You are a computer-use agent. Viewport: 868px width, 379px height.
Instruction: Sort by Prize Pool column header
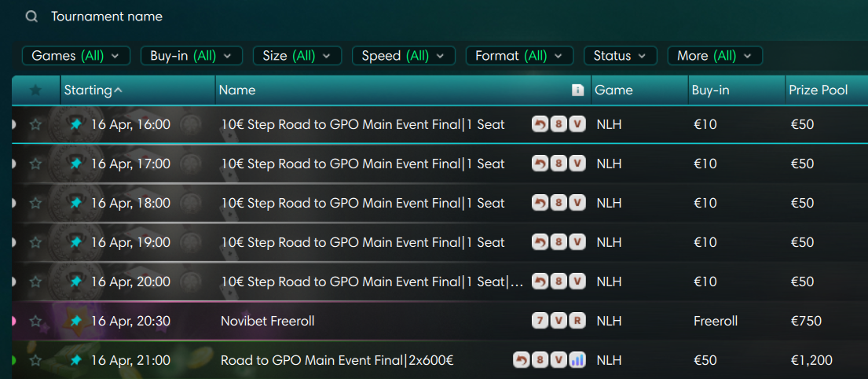coord(818,90)
